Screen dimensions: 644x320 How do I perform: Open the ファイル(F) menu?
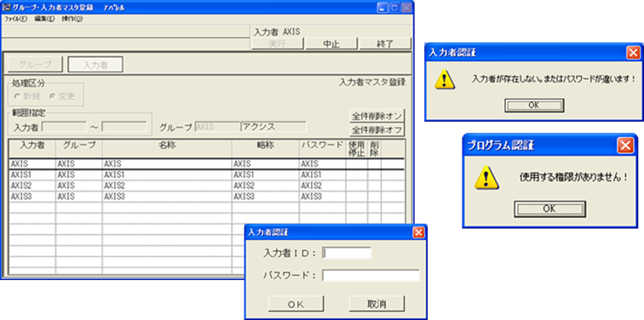[15, 19]
